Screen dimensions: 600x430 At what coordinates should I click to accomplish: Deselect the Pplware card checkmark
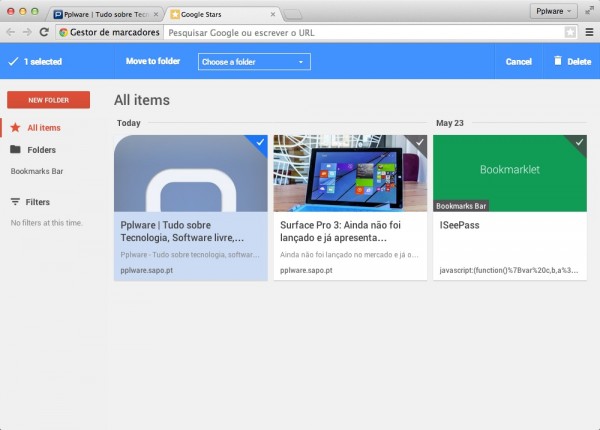(260, 142)
